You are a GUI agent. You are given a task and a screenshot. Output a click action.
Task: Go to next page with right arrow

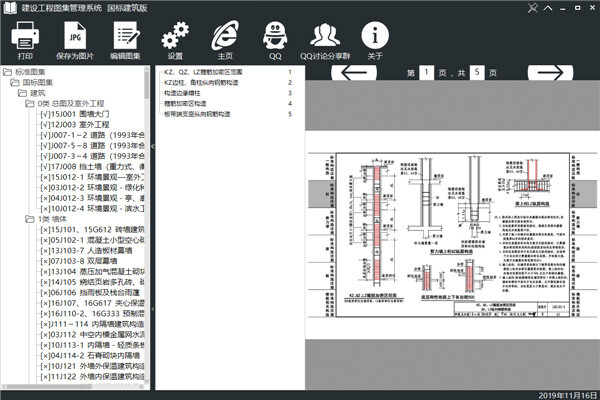(550, 72)
